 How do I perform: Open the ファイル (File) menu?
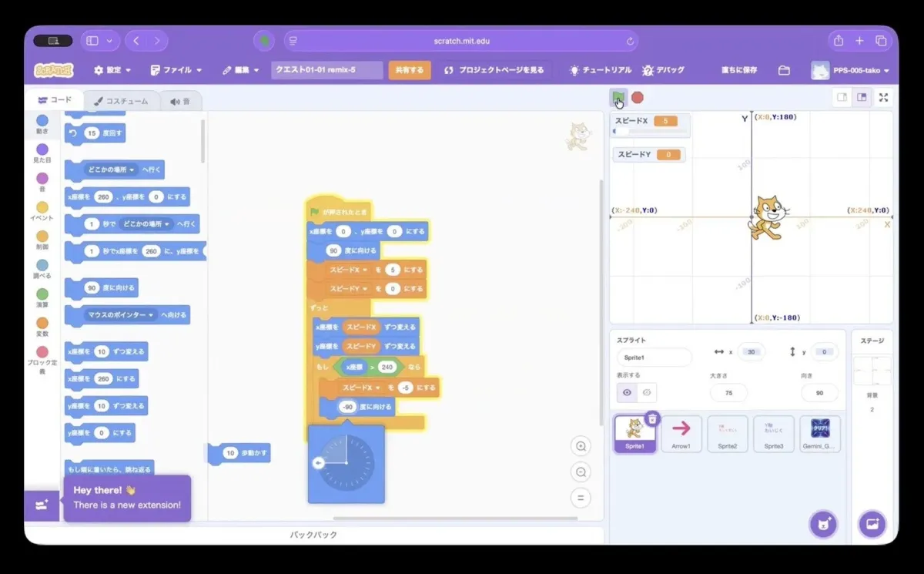click(x=176, y=69)
